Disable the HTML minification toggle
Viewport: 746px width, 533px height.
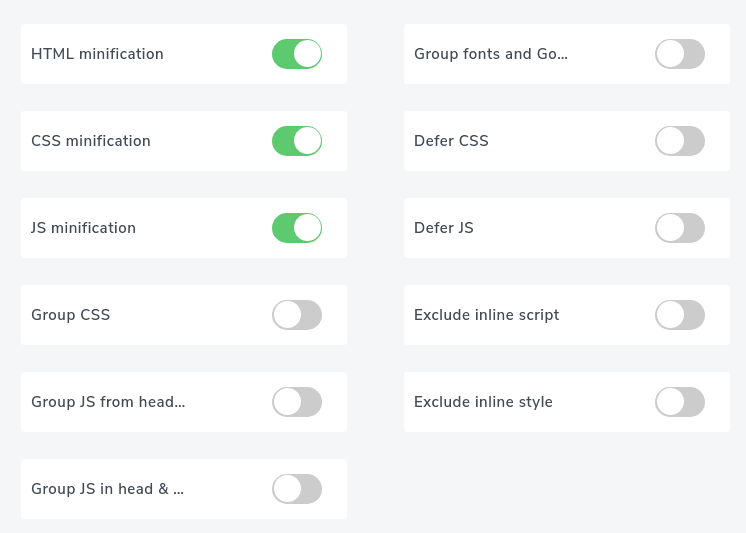(x=297, y=54)
